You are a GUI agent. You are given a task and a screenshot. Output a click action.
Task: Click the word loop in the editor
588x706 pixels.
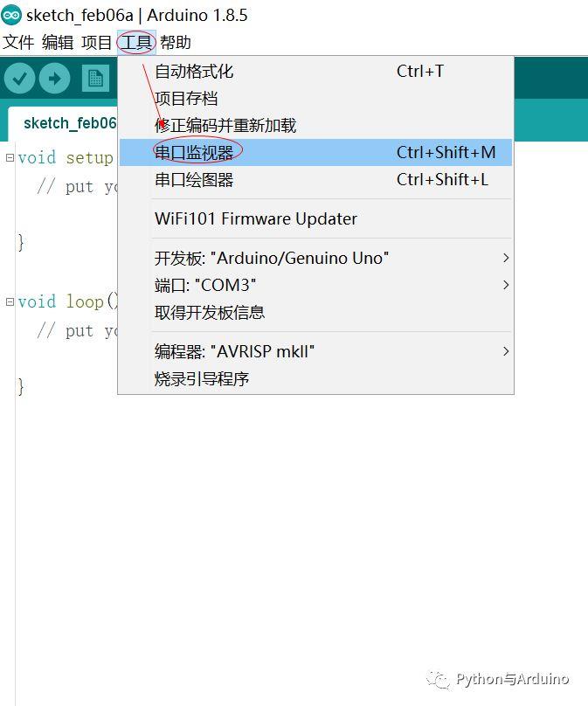[85, 301]
